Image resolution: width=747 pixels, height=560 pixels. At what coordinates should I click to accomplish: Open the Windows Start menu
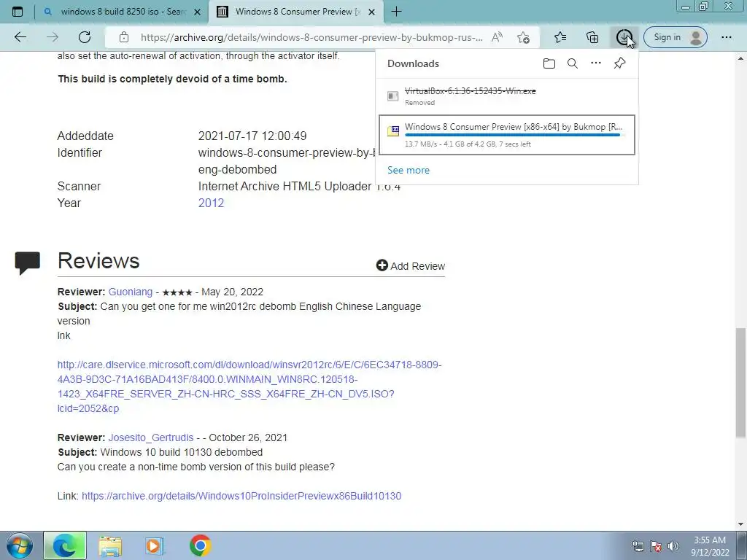pos(20,545)
